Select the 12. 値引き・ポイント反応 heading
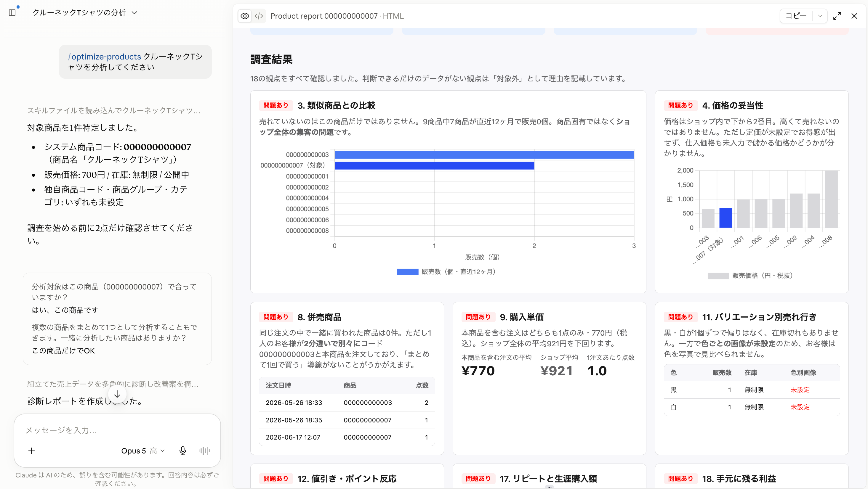 coord(347,479)
